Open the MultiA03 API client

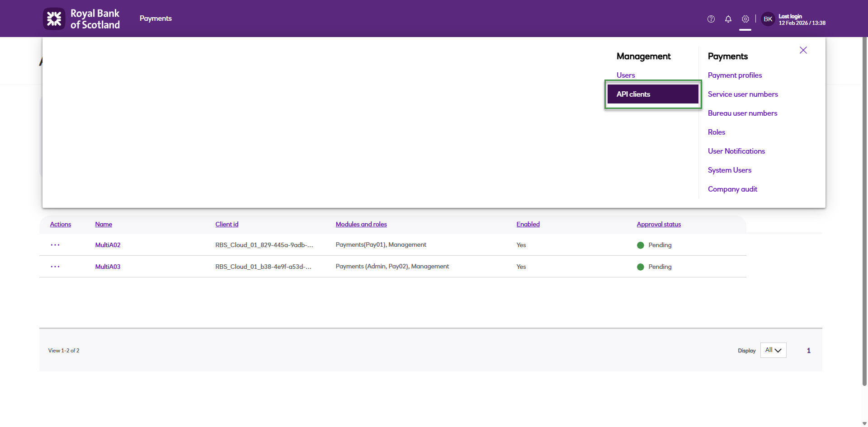coord(108,267)
